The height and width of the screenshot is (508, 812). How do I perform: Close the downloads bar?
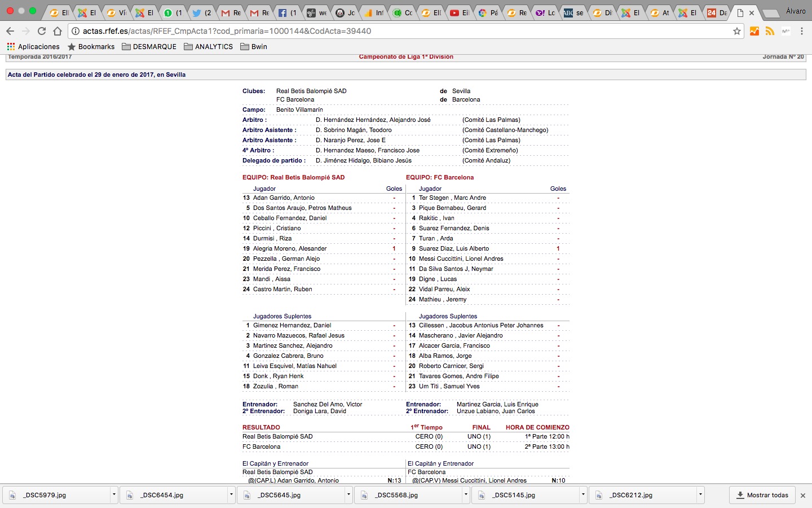(x=803, y=496)
